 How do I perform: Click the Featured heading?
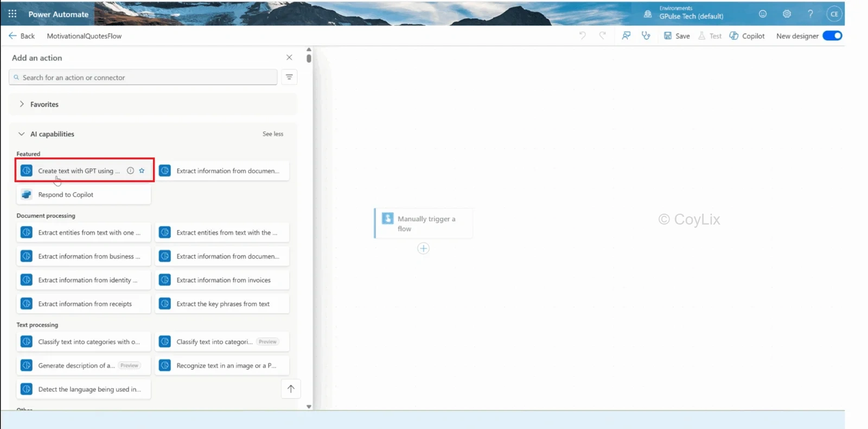[x=28, y=154]
